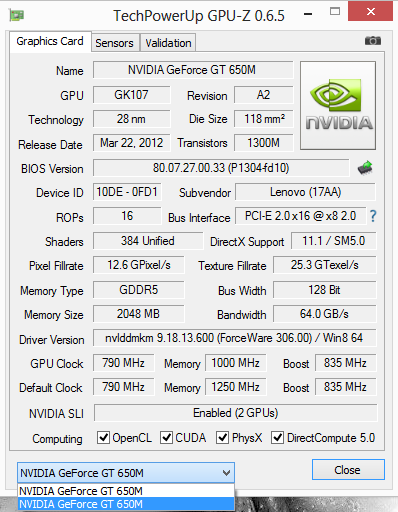Click the Close button
Image resolution: width=398 pixels, height=512 pixels.
point(348,470)
